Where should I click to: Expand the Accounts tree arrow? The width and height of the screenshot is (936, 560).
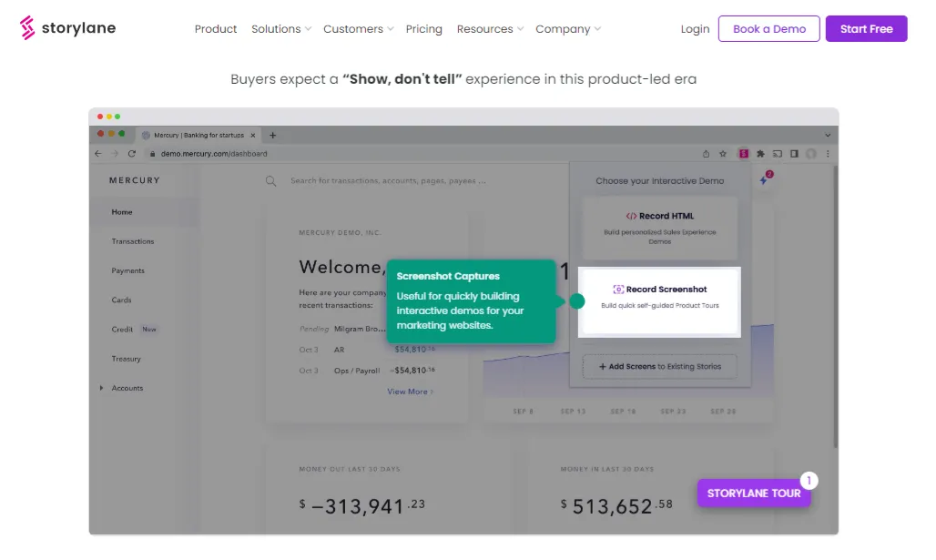pos(101,388)
